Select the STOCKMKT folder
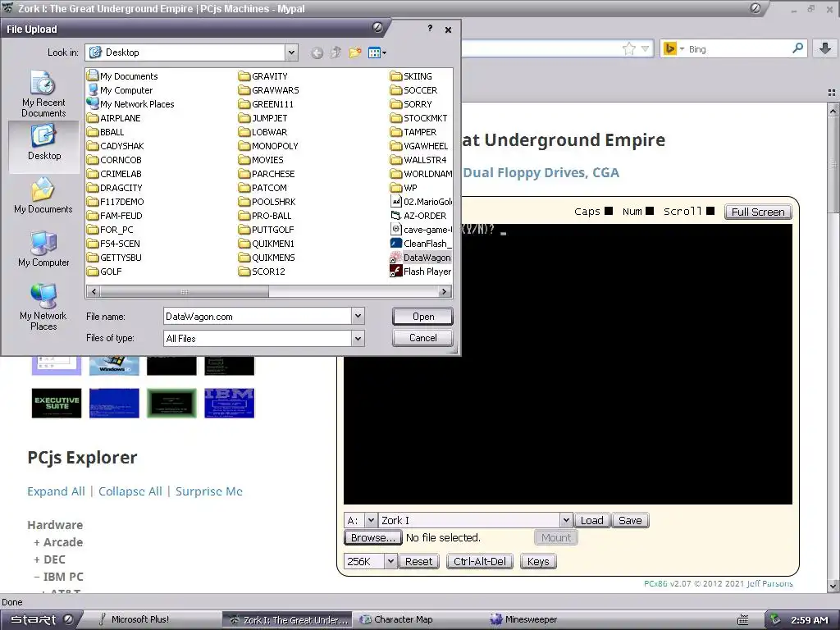Screen dimensions: 840x630 pos(419,118)
